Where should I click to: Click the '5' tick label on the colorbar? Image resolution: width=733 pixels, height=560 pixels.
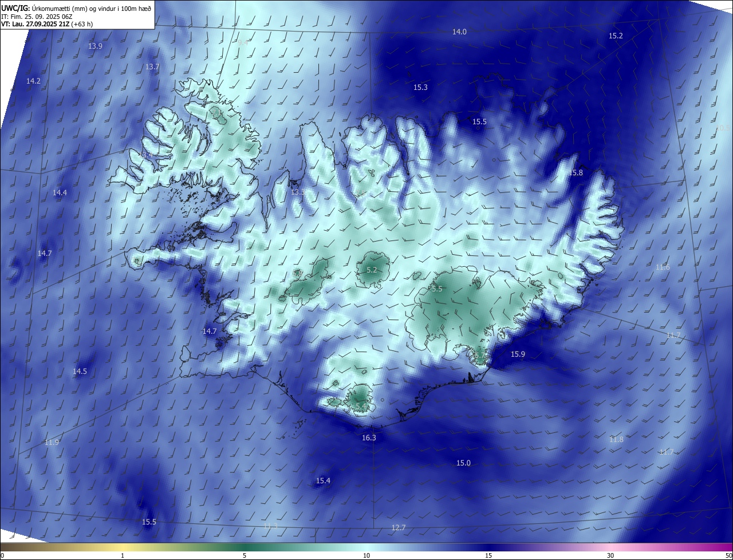pyautogui.click(x=245, y=555)
